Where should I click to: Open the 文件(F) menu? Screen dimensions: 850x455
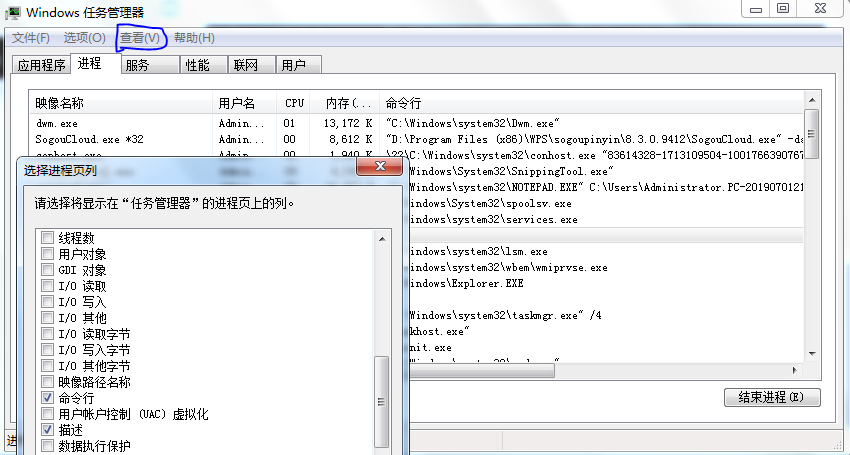click(x=31, y=38)
